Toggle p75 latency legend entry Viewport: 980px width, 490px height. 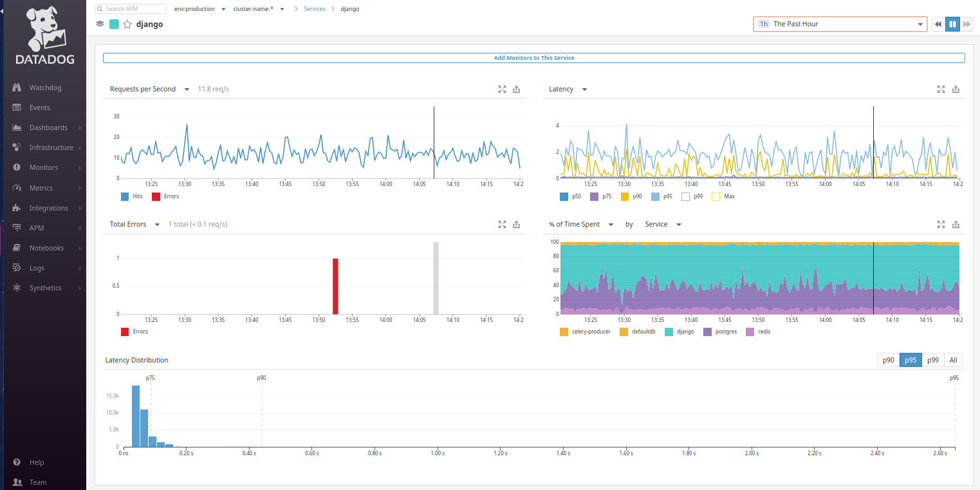pyautogui.click(x=601, y=196)
